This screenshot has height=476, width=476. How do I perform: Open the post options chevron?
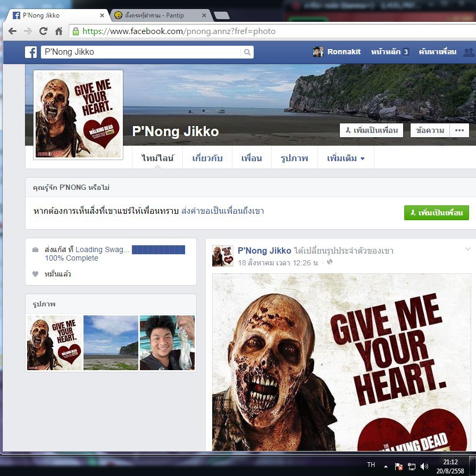coord(468,249)
